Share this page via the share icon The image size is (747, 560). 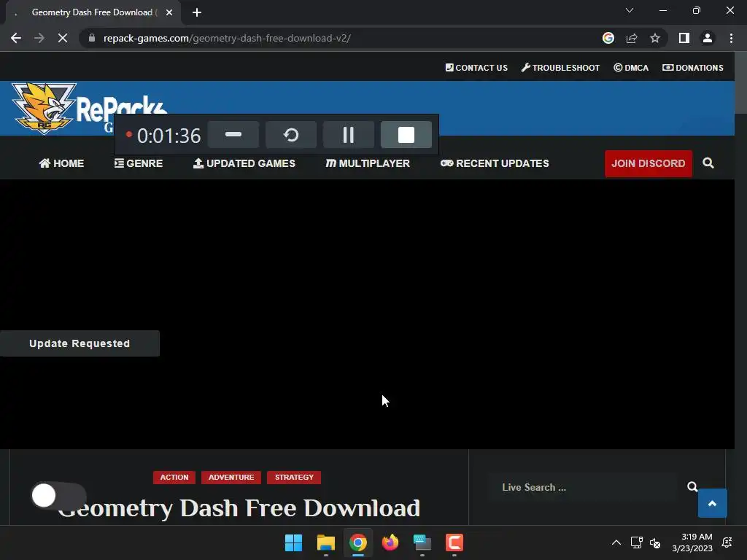point(632,38)
